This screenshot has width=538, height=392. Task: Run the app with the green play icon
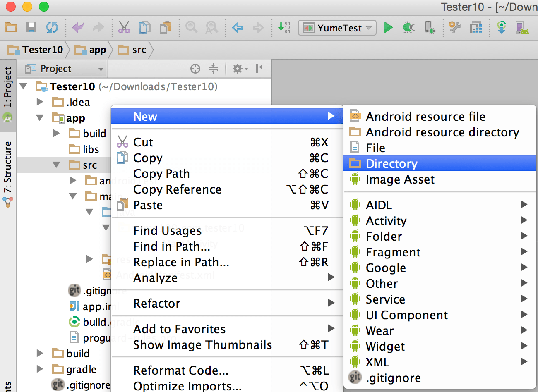point(388,28)
